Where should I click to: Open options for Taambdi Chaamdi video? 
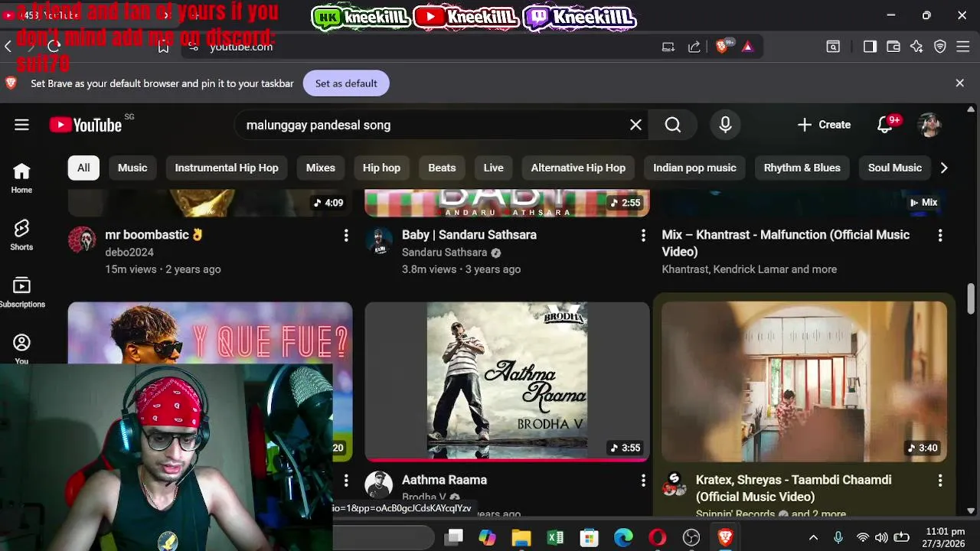(940, 481)
